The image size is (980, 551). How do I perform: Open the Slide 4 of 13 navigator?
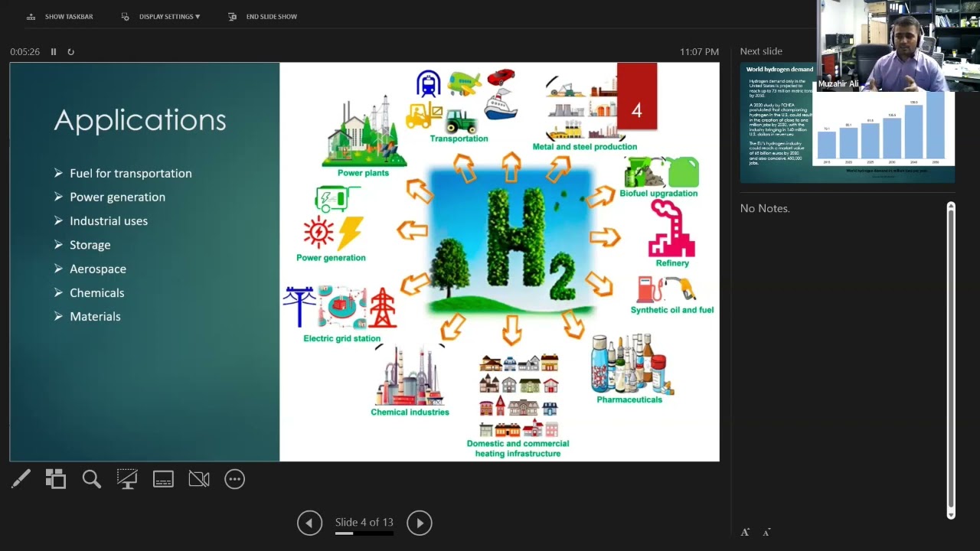click(x=364, y=522)
